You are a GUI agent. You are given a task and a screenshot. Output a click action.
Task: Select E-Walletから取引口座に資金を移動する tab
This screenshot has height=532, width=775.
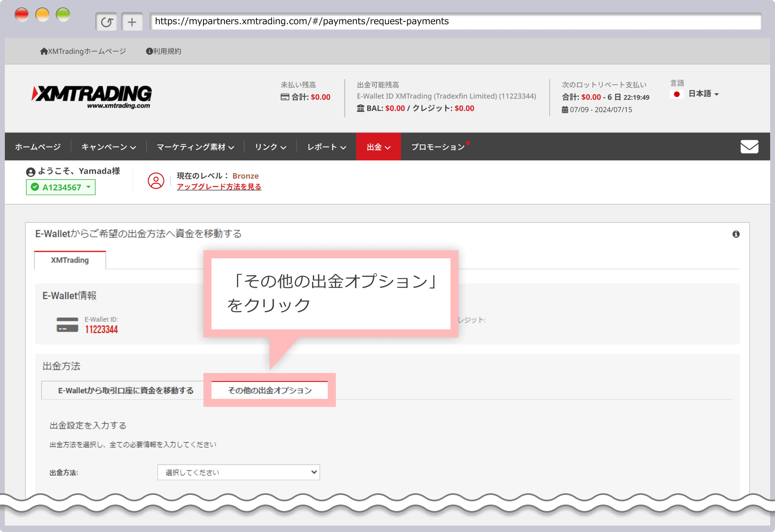coord(126,390)
